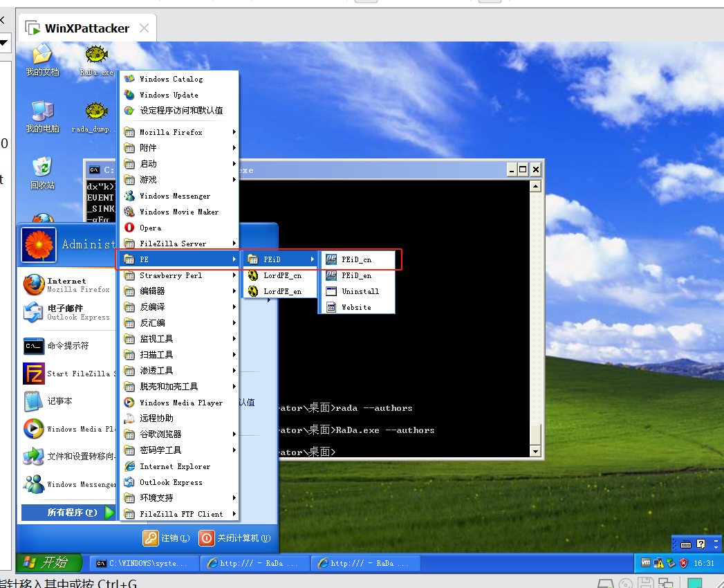
Task: Select the Recycle Bin (回收站) desktop icon
Action: coord(42,174)
